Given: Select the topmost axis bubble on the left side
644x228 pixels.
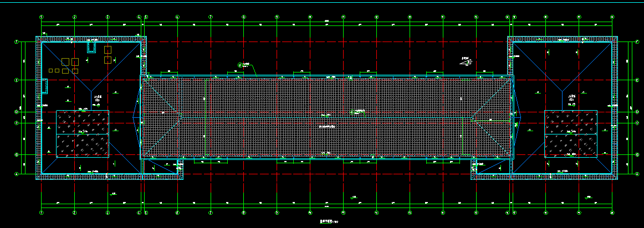Looking at the screenshot, I should (17, 42).
